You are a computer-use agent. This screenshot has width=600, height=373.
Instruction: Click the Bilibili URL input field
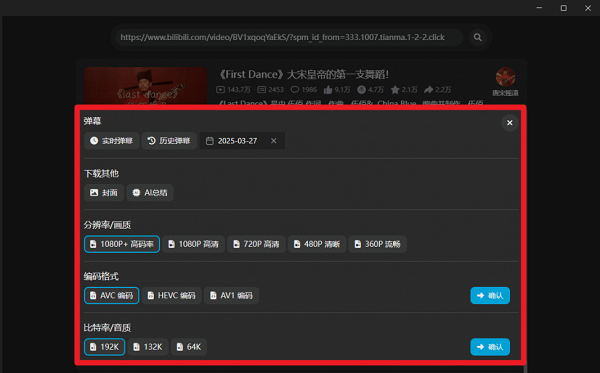[289, 37]
